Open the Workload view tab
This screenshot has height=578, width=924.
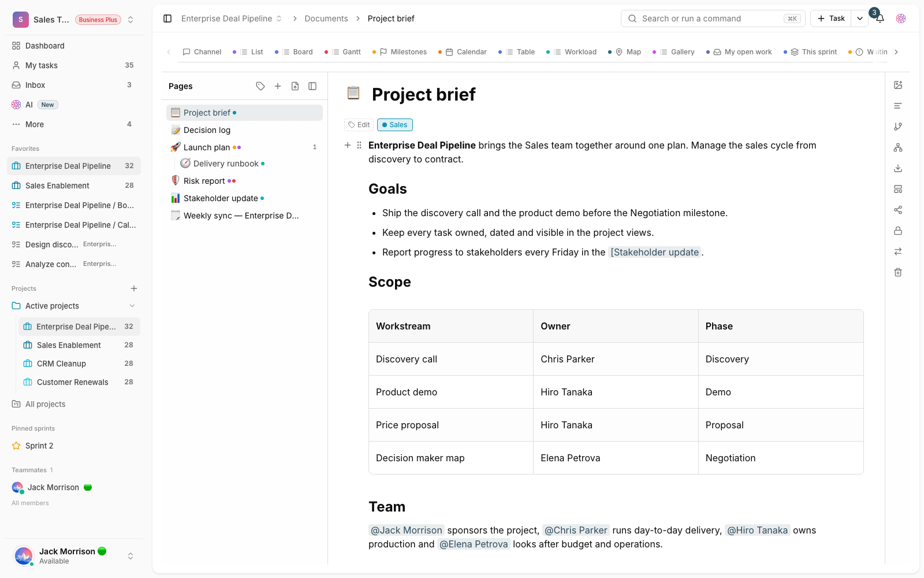(x=572, y=52)
